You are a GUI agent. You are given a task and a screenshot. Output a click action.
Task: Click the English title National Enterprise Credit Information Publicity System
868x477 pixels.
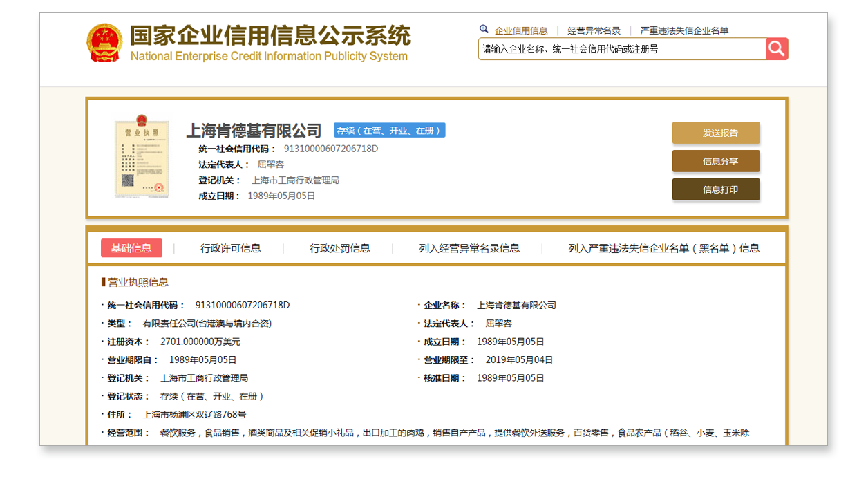pyautogui.click(x=269, y=57)
